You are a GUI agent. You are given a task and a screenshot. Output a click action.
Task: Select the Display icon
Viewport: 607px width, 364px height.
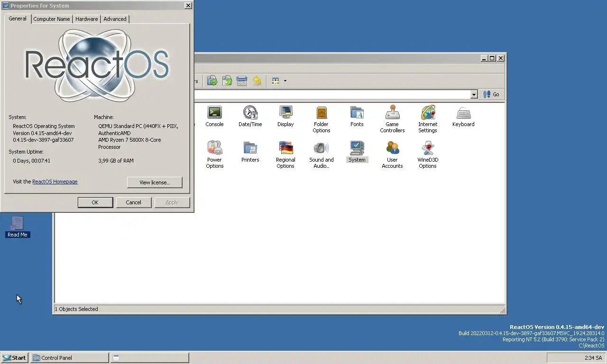point(285,116)
